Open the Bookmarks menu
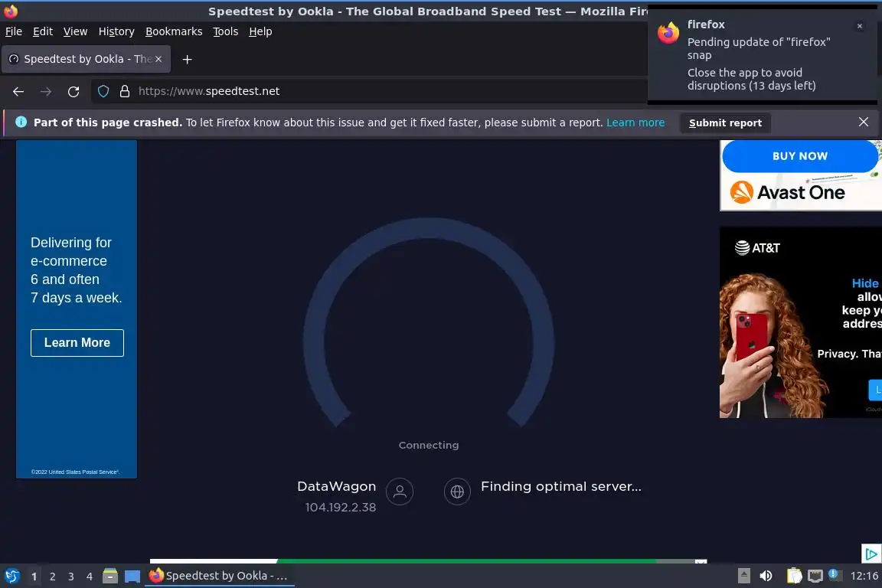The width and height of the screenshot is (882, 588). click(174, 31)
